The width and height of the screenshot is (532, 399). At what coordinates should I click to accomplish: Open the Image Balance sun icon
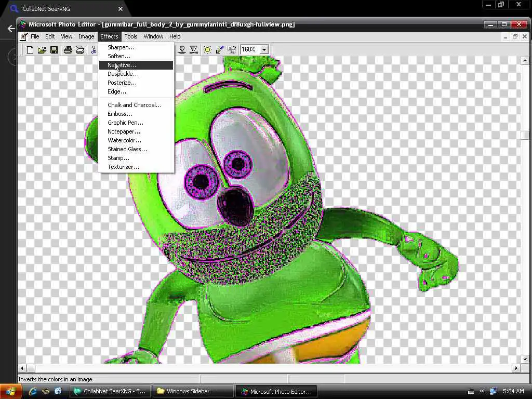pyautogui.click(x=207, y=50)
